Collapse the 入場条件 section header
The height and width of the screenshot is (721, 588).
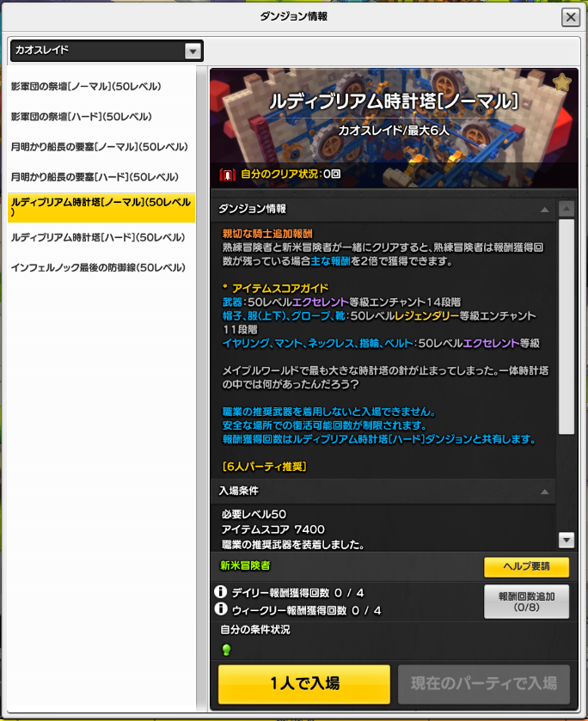tap(383, 491)
